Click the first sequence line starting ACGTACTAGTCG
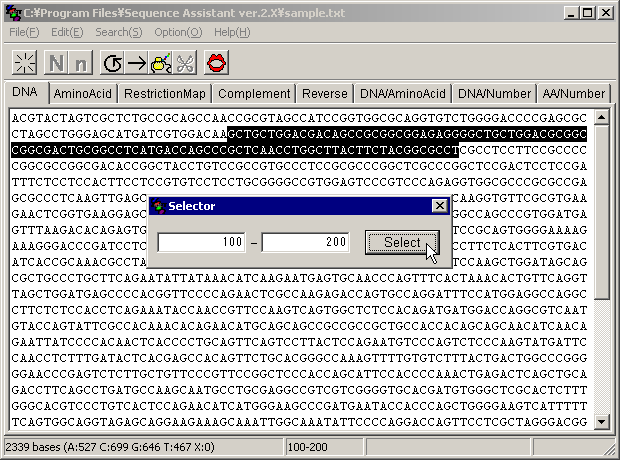 click(x=299, y=118)
